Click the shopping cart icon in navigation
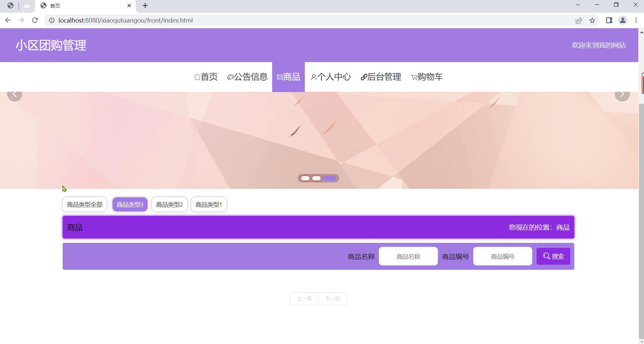The width and height of the screenshot is (644, 344). click(x=414, y=77)
